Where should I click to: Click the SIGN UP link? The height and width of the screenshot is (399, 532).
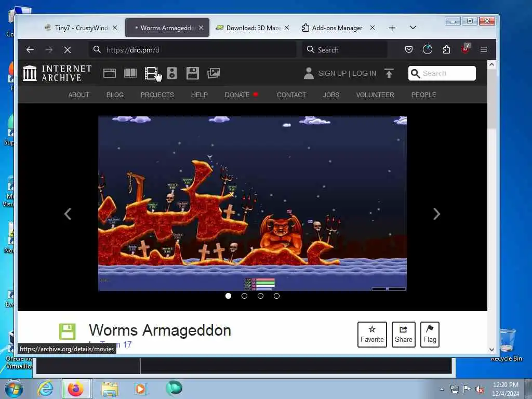332,73
